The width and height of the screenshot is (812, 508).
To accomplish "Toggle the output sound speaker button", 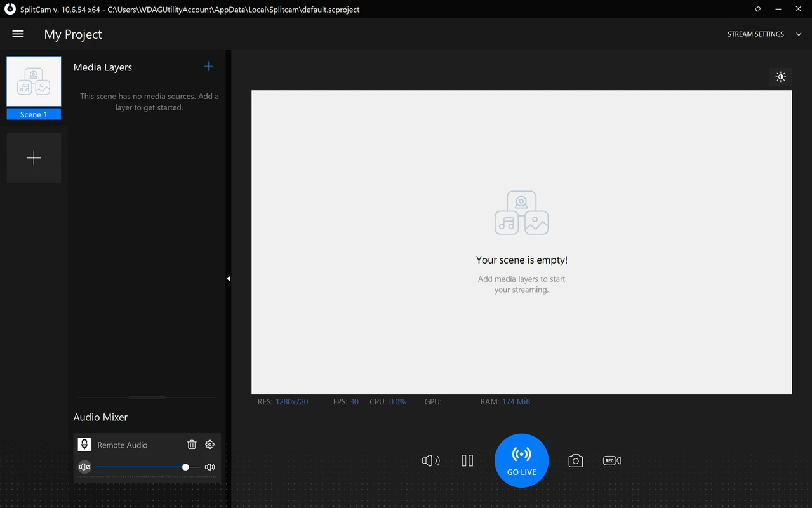I will 430,460.
